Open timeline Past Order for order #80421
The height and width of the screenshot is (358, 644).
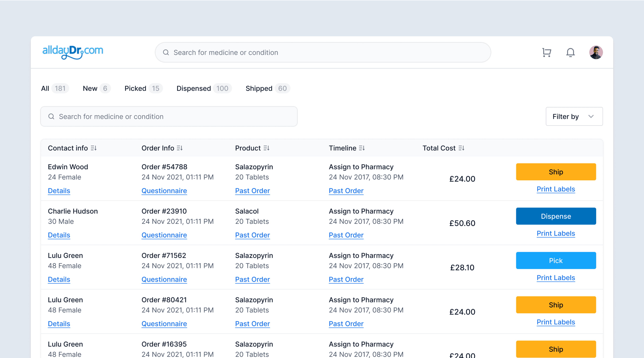pos(346,324)
